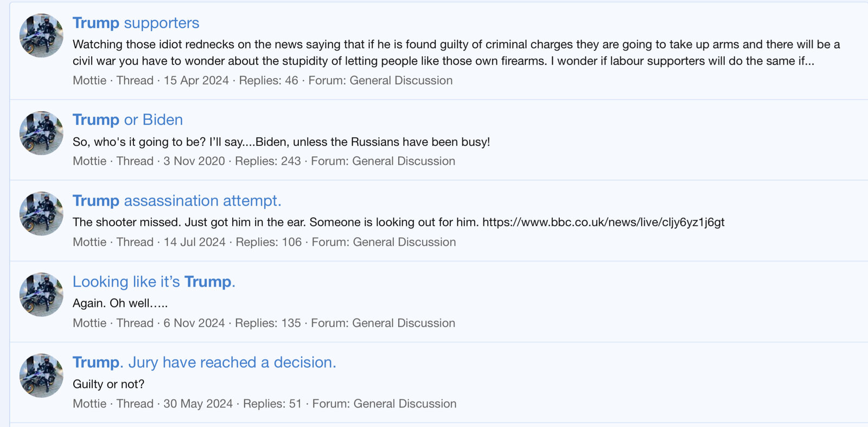Click author Mottie under "Trump or Biden"
Image resolution: width=868 pixels, height=427 pixels.
90,161
